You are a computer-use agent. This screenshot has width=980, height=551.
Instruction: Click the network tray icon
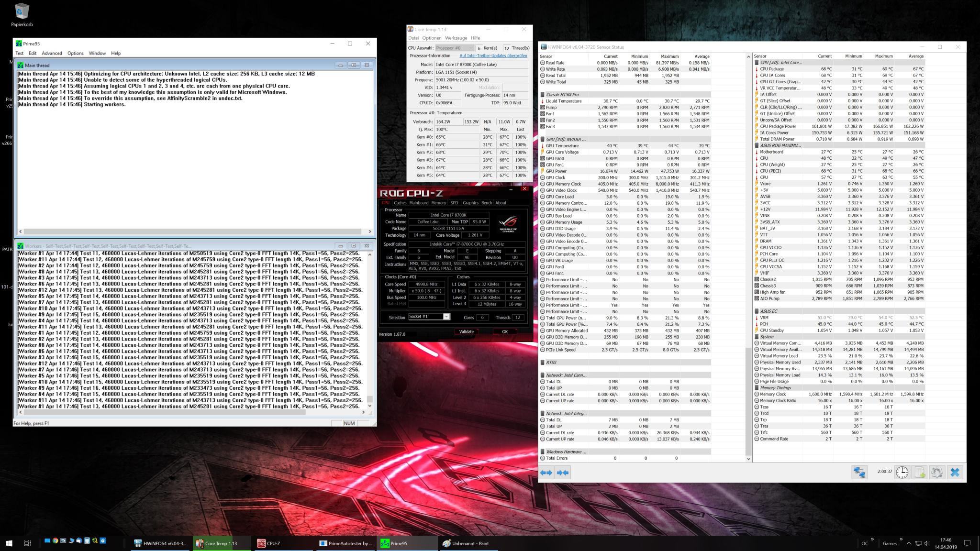coord(918,543)
